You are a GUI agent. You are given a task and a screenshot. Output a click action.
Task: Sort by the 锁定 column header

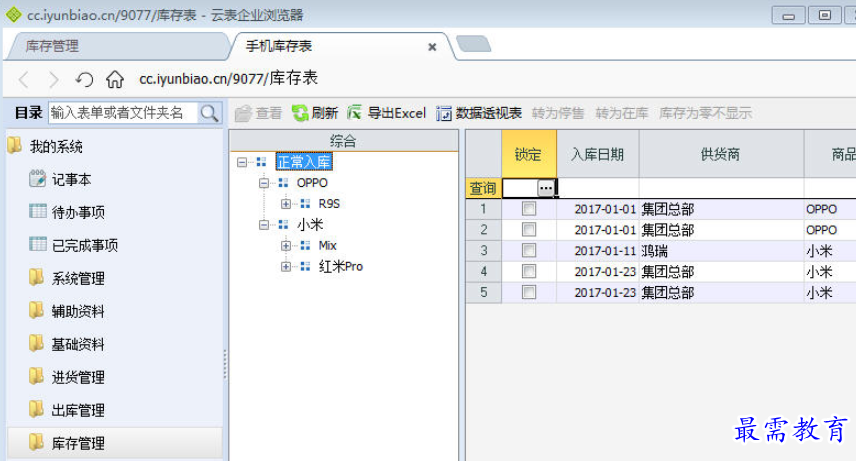coord(529,154)
